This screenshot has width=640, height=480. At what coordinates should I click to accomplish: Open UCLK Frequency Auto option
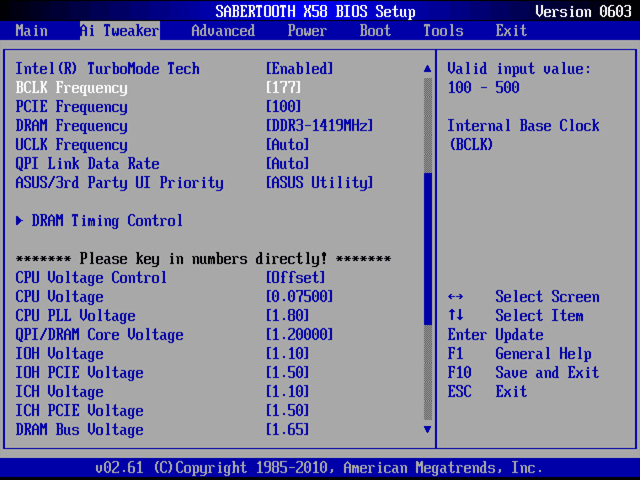(x=287, y=144)
